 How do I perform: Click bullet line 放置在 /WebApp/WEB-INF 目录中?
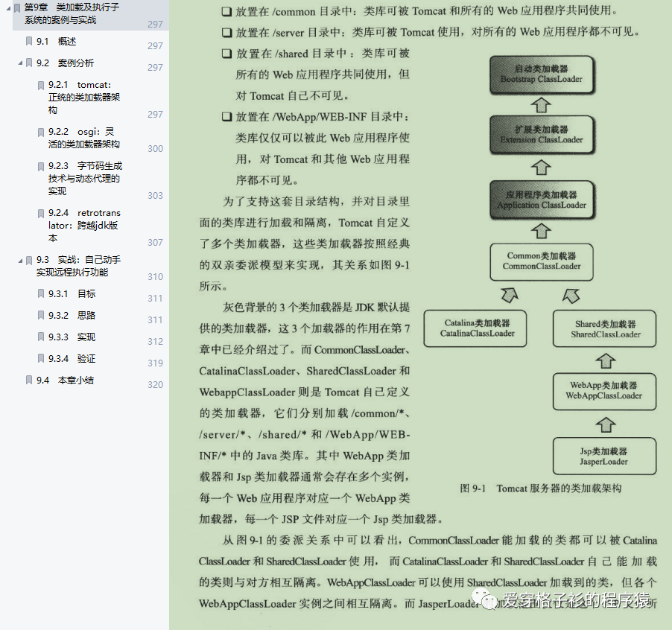(315, 117)
